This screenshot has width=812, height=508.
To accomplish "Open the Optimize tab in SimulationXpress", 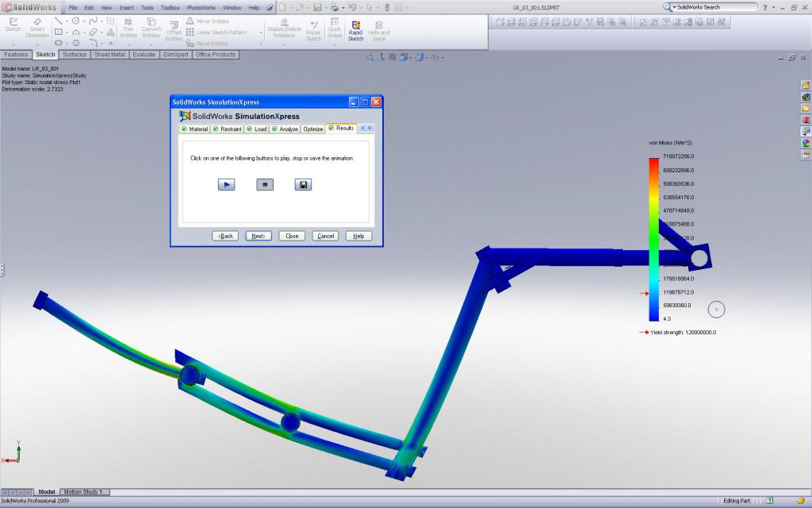I will click(312, 129).
